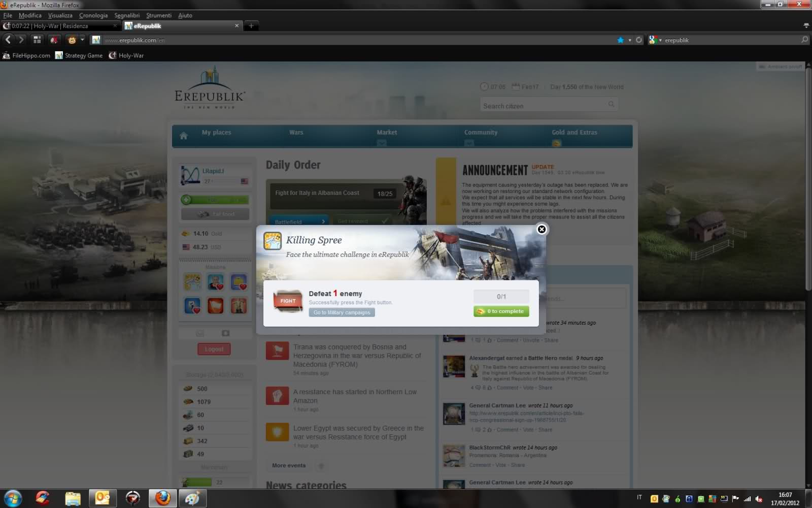This screenshot has height=508, width=812.
Task: Click the browser search magnifier icon
Action: [804, 40]
